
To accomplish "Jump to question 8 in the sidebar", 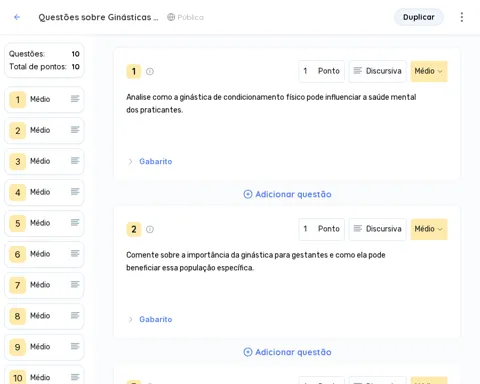I will pyautogui.click(x=44, y=316).
